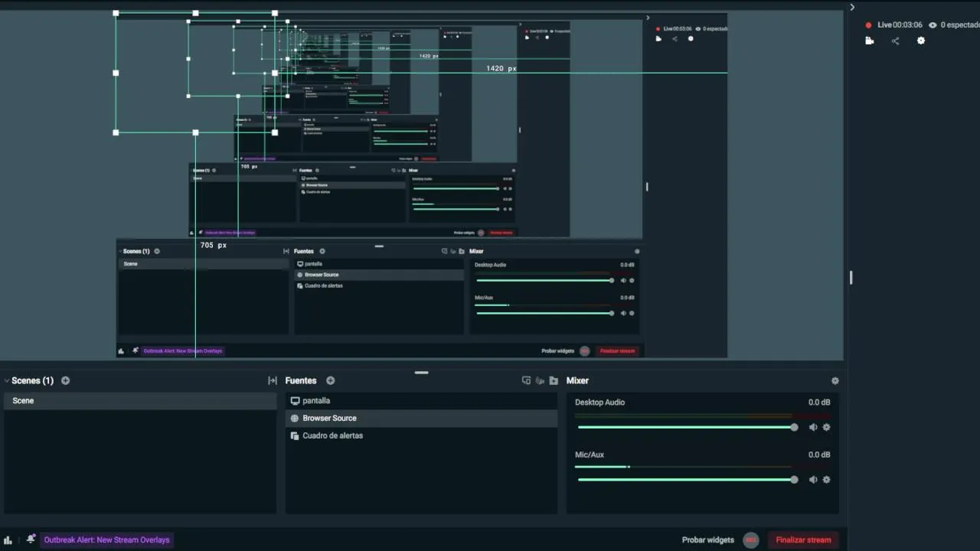Click Finalizar stream button
The image size is (980, 551).
tap(803, 540)
